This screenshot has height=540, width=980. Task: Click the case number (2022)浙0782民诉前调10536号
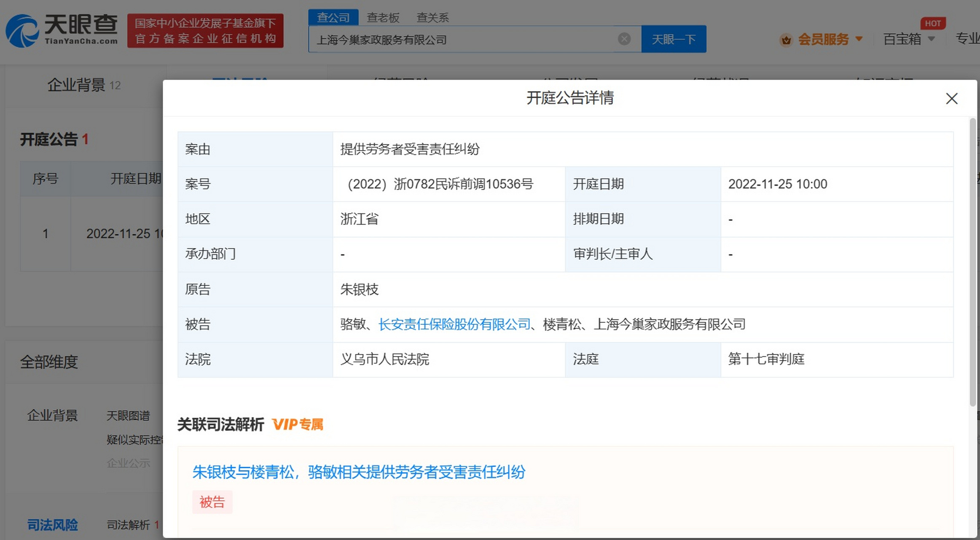pos(438,184)
